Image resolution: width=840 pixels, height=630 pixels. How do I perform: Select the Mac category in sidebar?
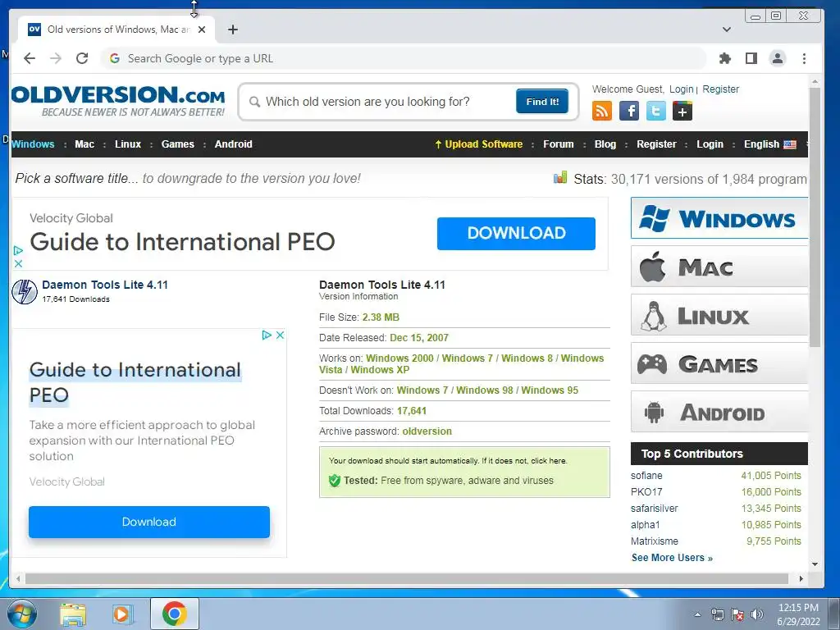coord(719,267)
